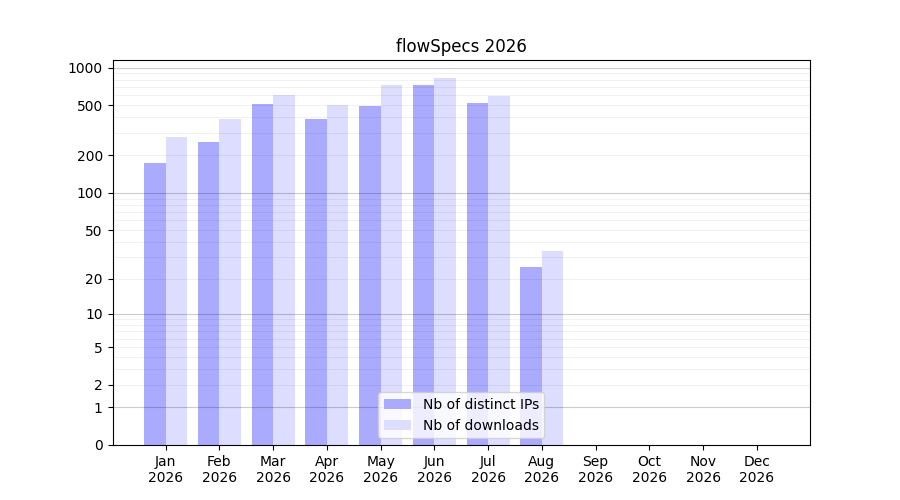The height and width of the screenshot is (500, 900).
Task: Click the 'May 2026' x-axis label
Action: coord(381,469)
